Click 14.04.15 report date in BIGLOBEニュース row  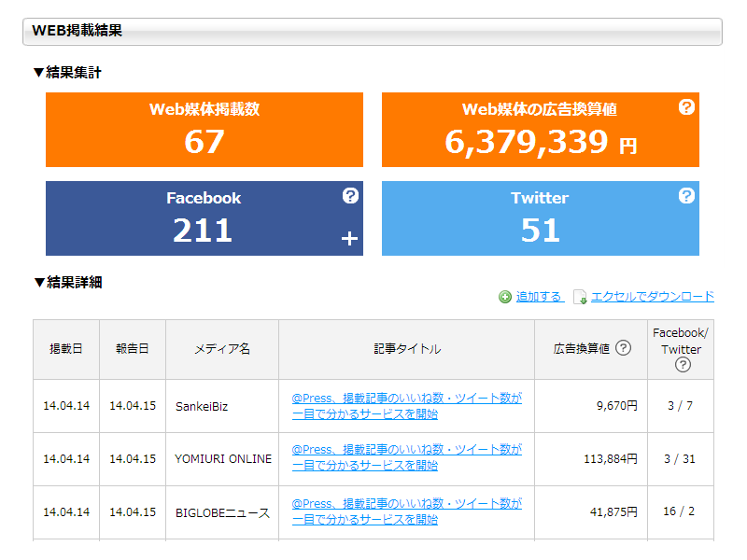coord(133,511)
